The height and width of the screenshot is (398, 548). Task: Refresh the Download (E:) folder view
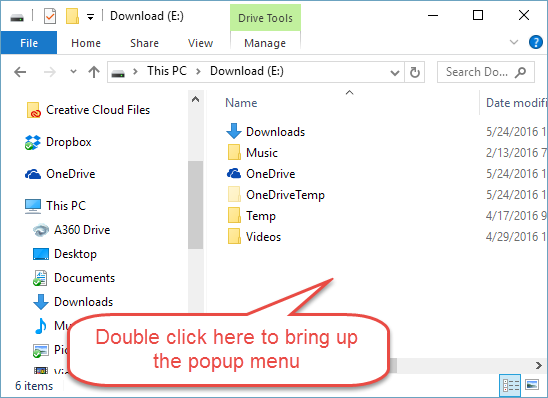[414, 72]
